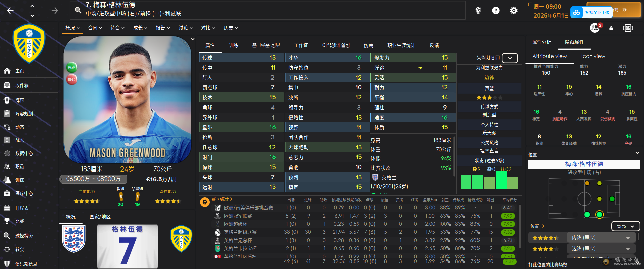Open the 능력치 비교 dropdown arrow

tap(510, 58)
